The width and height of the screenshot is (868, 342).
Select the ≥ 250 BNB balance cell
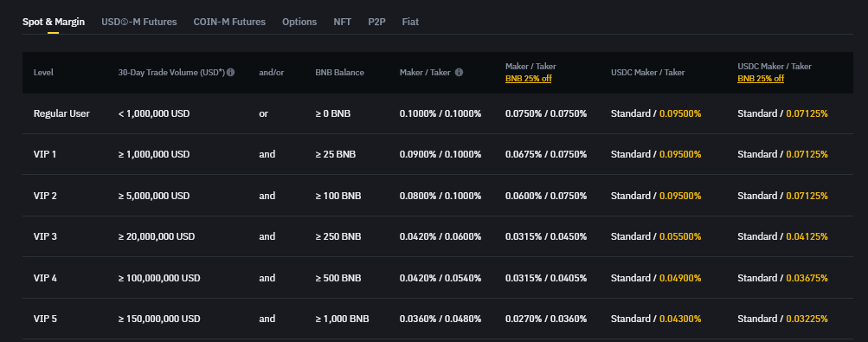(338, 237)
